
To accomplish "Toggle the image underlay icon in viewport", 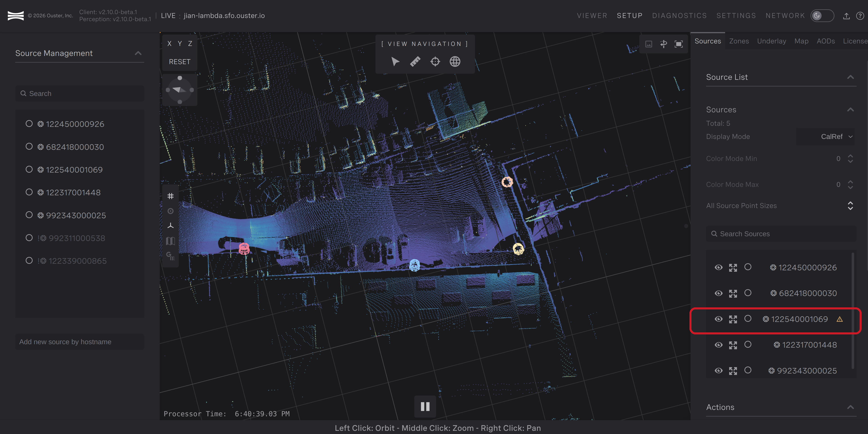I will coord(649,44).
